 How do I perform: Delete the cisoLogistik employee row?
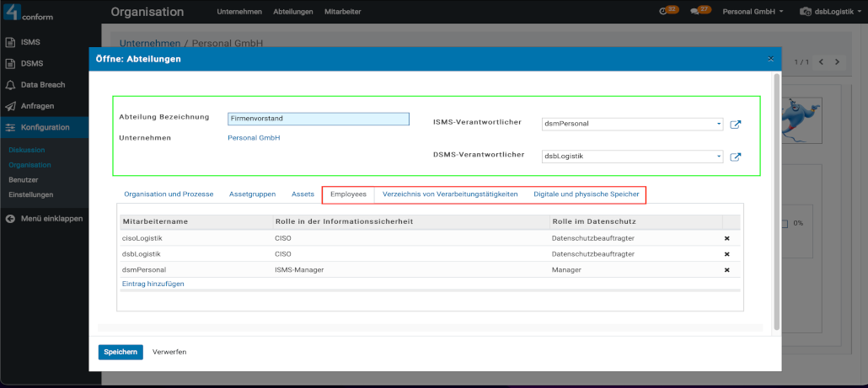click(726, 238)
